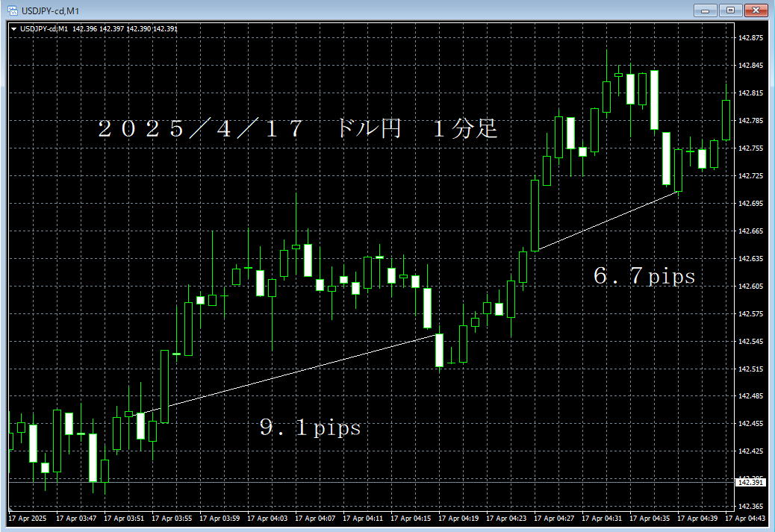Click the current price label 142.391
This screenshot has width=775, height=532.
pyautogui.click(x=750, y=483)
